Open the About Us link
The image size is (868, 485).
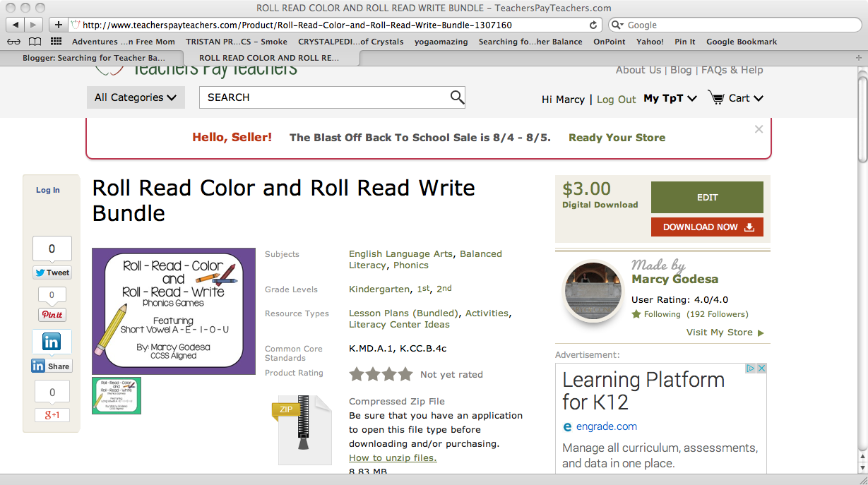click(x=638, y=70)
